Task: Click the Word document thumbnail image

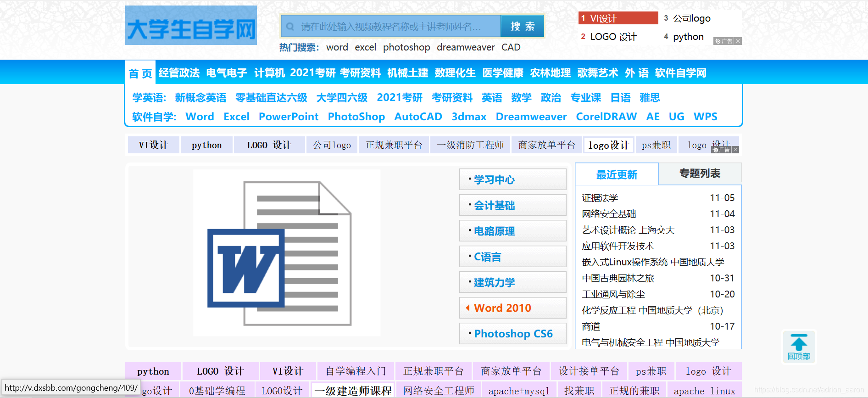Action: (287, 253)
